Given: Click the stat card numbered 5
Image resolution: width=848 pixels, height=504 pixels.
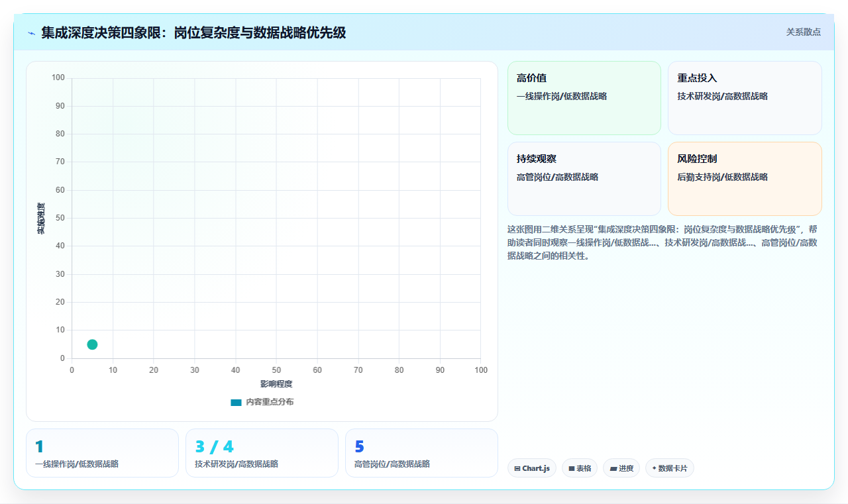Looking at the screenshot, I should pos(421,453).
